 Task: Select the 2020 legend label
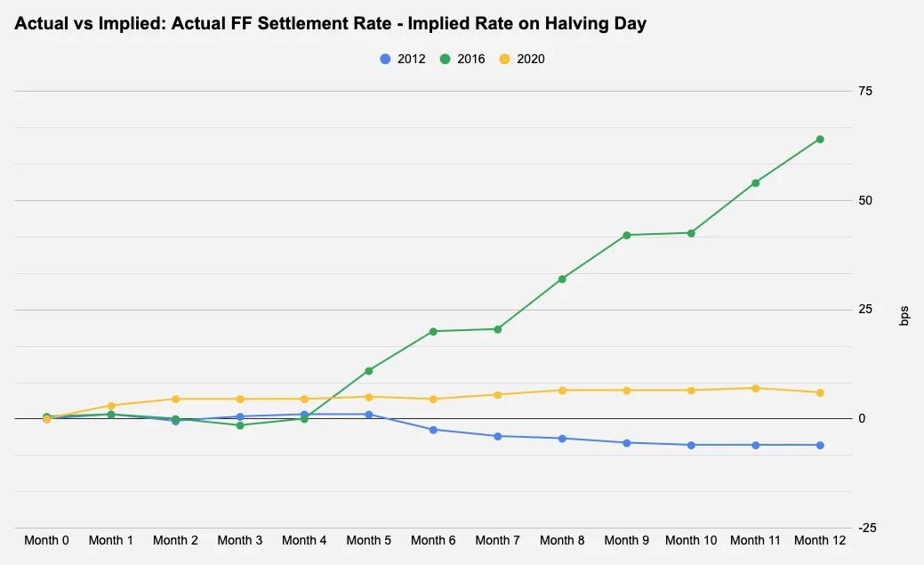click(x=530, y=59)
